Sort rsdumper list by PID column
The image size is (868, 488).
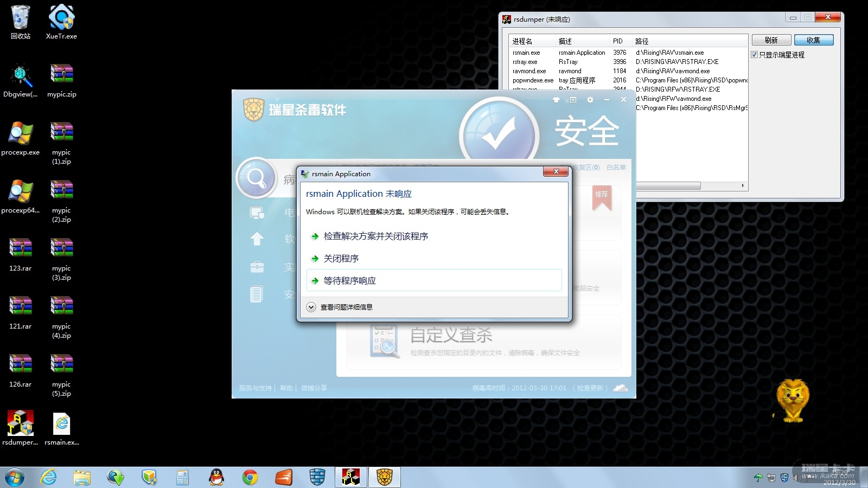pyautogui.click(x=621, y=41)
